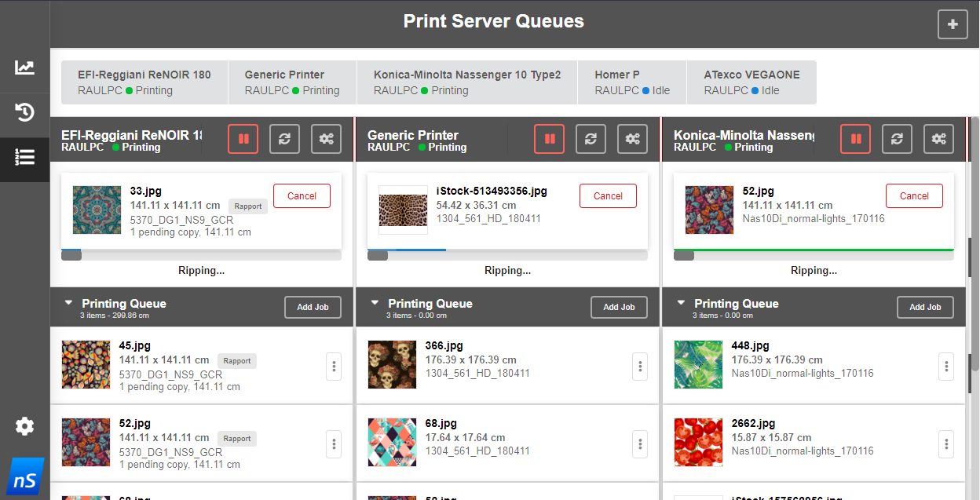
Task: Open options menu for 68.jpg job
Action: pyautogui.click(x=640, y=444)
